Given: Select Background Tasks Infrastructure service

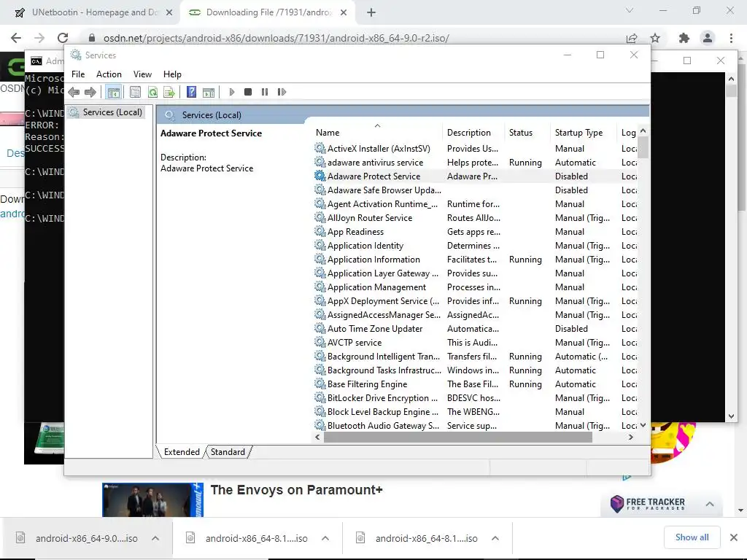Looking at the screenshot, I should 475,370.
